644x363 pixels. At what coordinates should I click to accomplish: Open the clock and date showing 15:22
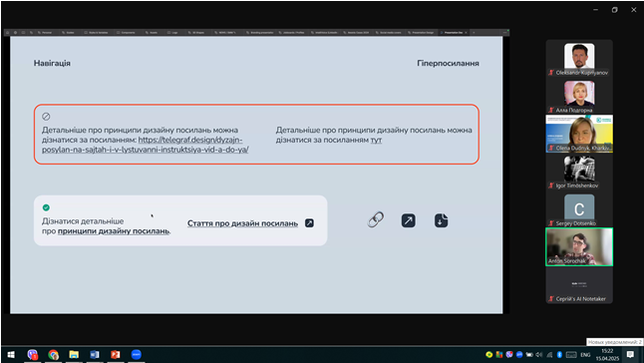pos(607,355)
